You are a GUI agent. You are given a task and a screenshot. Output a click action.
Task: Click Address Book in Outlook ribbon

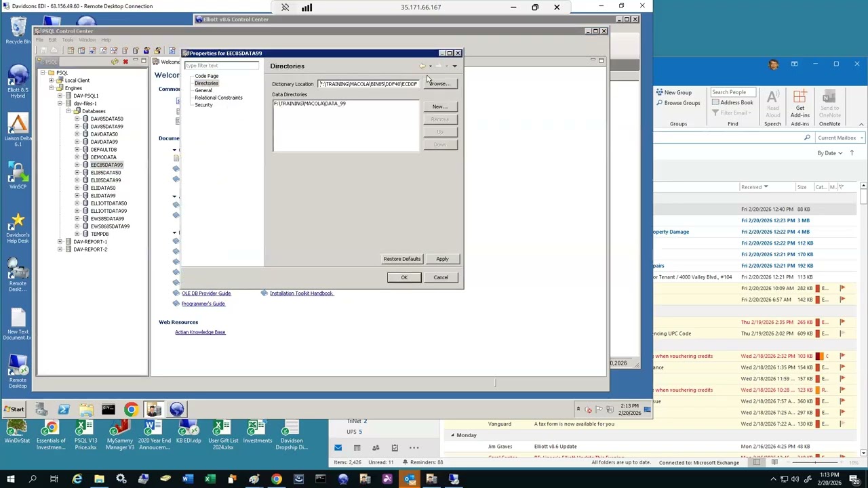point(732,103)
